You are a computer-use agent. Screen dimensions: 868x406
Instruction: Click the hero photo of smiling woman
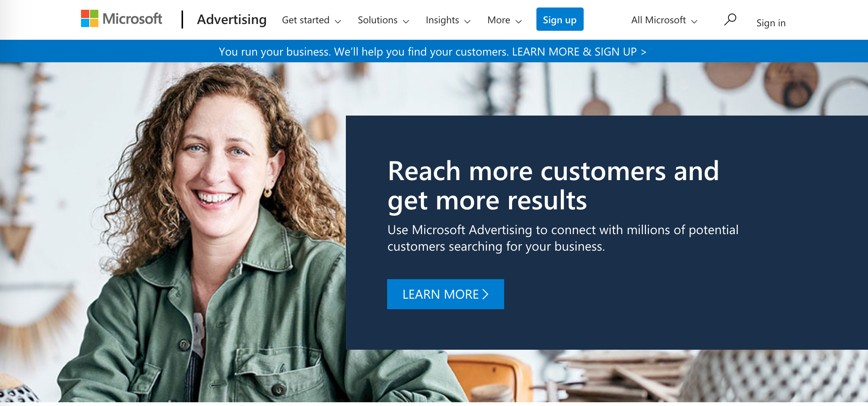click(173, 233)
